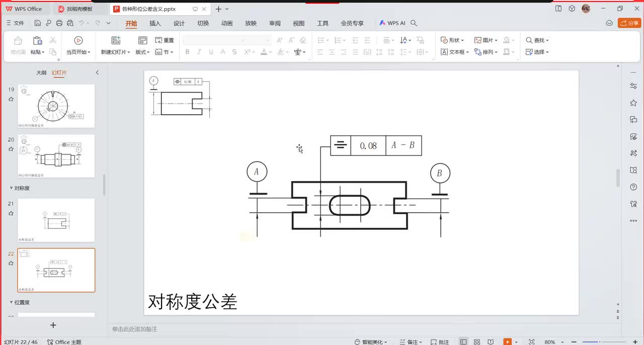Click the font color A swatch
Image resolution: width=644 pixels, height=345 pixels.
(264, 52)
